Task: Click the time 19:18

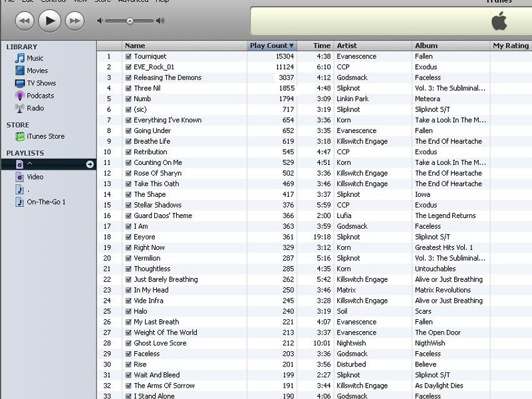Action: click(x=322, y=237)
